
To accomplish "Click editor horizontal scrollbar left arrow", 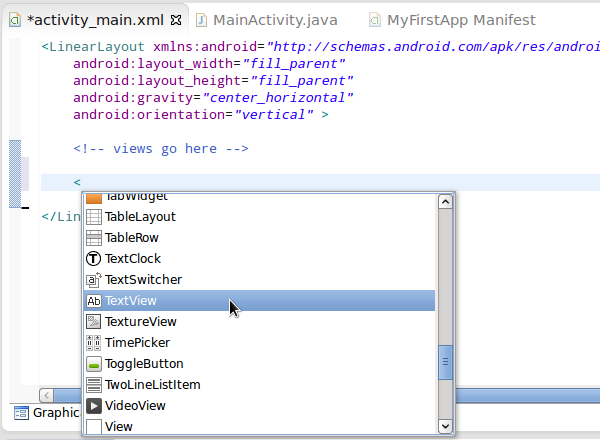I will (46, 396).
